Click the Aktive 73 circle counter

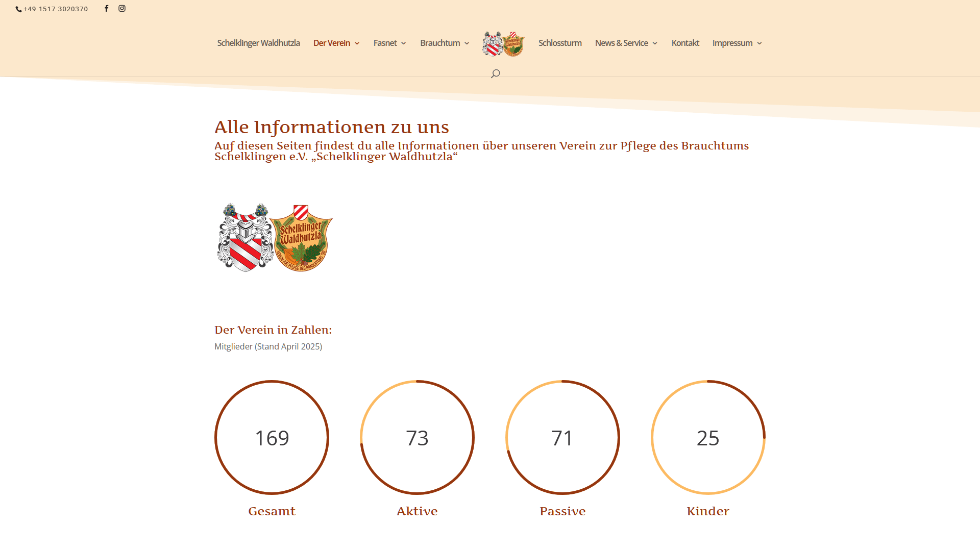tap(417, 437)
